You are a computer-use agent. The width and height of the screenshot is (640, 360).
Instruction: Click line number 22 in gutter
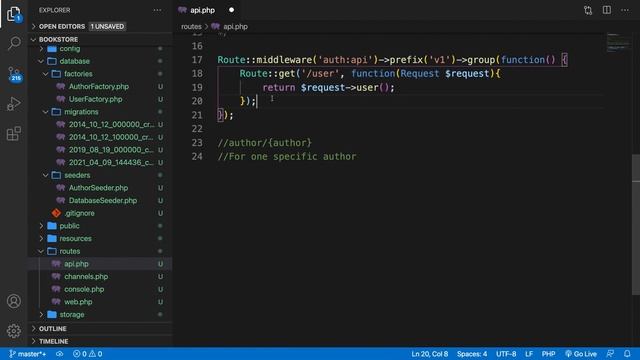tap(197, 129)
